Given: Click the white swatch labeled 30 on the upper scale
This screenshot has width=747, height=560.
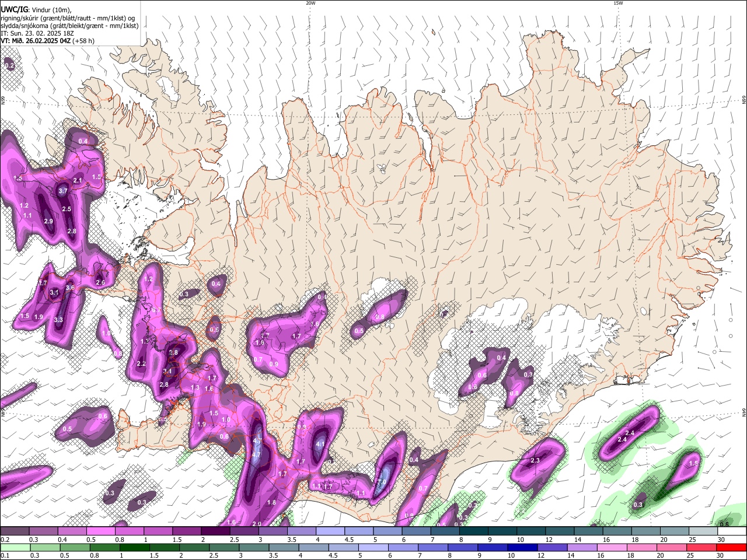Looking at the screenshot, I should (732, 531).
